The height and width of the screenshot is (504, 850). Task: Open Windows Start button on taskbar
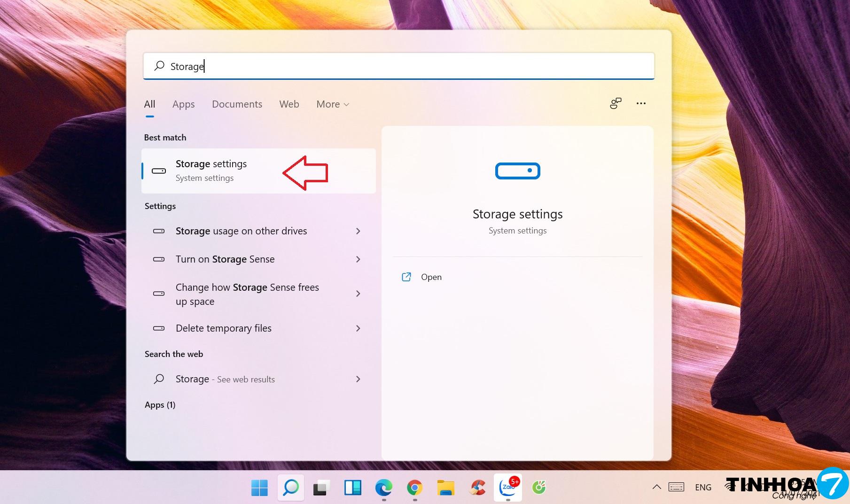coord(259,488)
